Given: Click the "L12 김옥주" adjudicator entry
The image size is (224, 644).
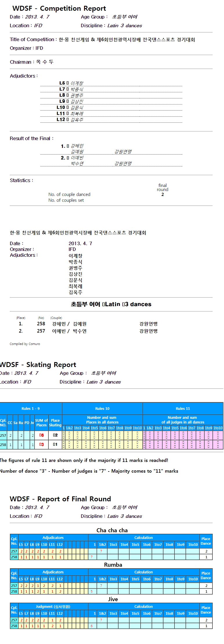Looking at the screenshot, I should click(x=70, y=120).
